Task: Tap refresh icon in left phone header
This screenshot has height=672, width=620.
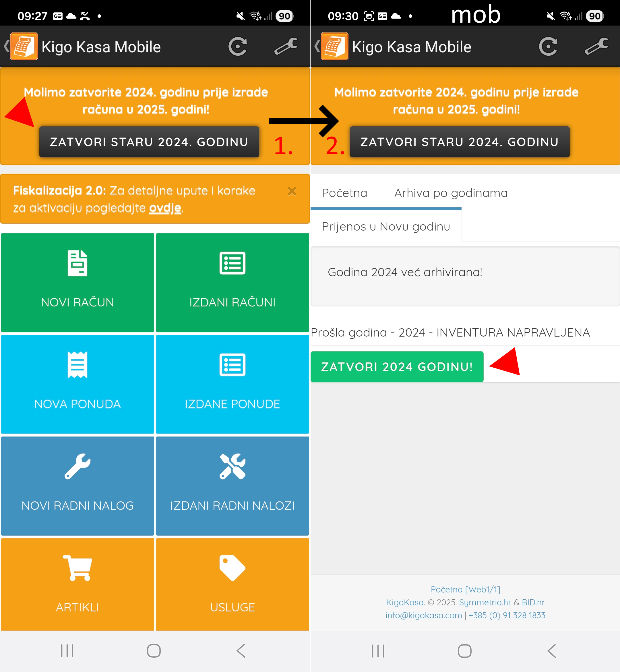Action: point(238,47)
